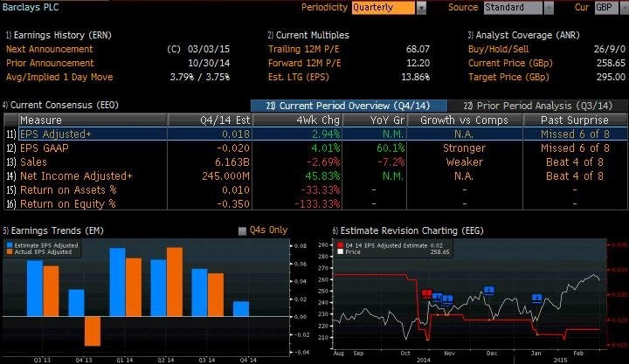Click the 10/30/14 prior announcement date

click(209, 64)
